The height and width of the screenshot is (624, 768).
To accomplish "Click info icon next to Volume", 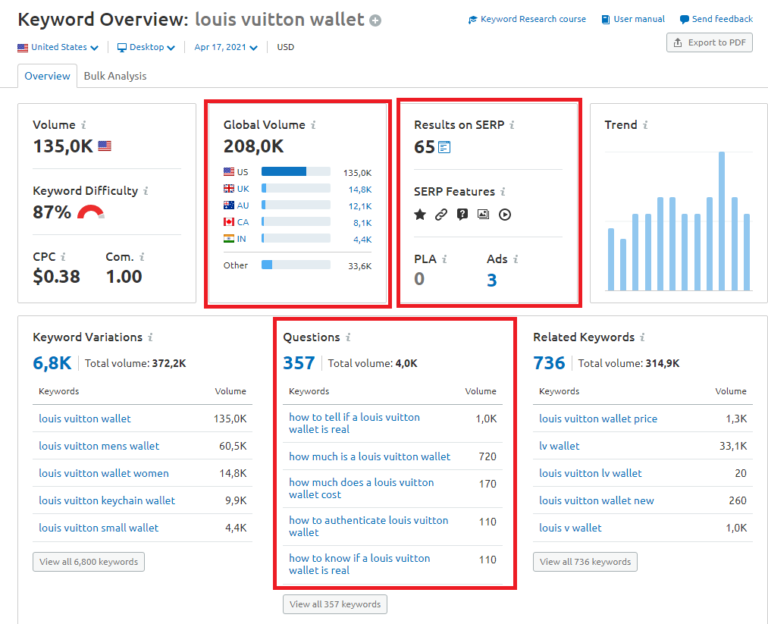I will 84,125.
